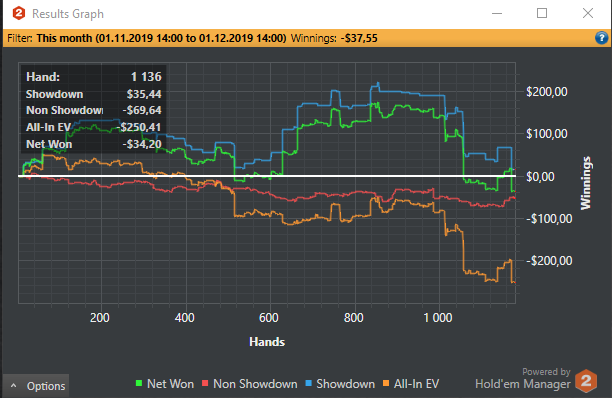Viewport: 612px width, 398px height.
Task: Toggle the Showdown legend swatch
Action: pos(308,384)
